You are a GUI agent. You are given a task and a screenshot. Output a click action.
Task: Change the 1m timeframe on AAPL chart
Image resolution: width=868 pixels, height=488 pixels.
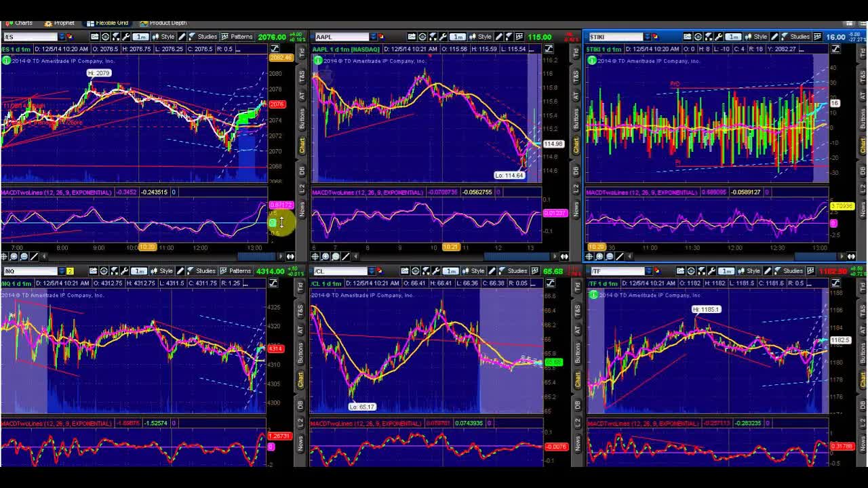[x=458, y=37]
